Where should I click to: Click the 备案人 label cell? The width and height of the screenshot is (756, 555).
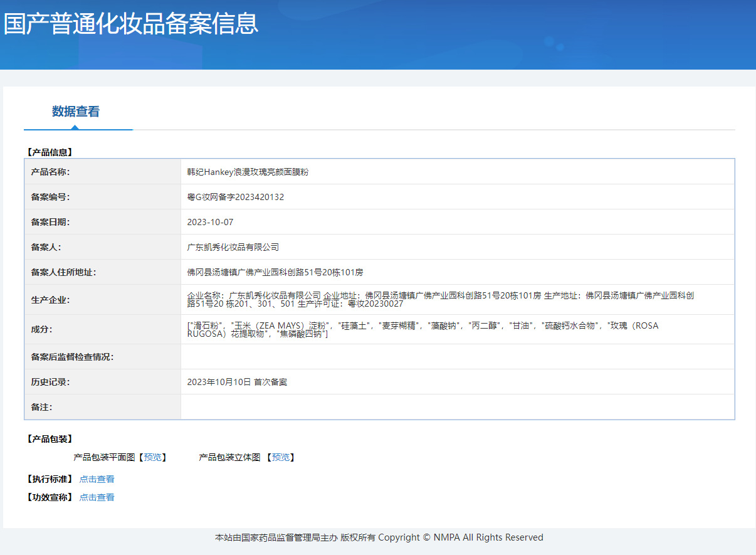[103, 247]
